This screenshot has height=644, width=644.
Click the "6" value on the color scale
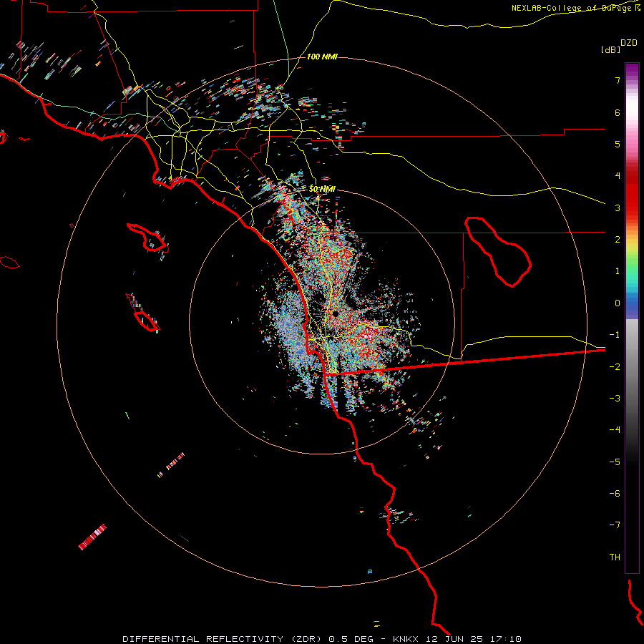point(618,112)
